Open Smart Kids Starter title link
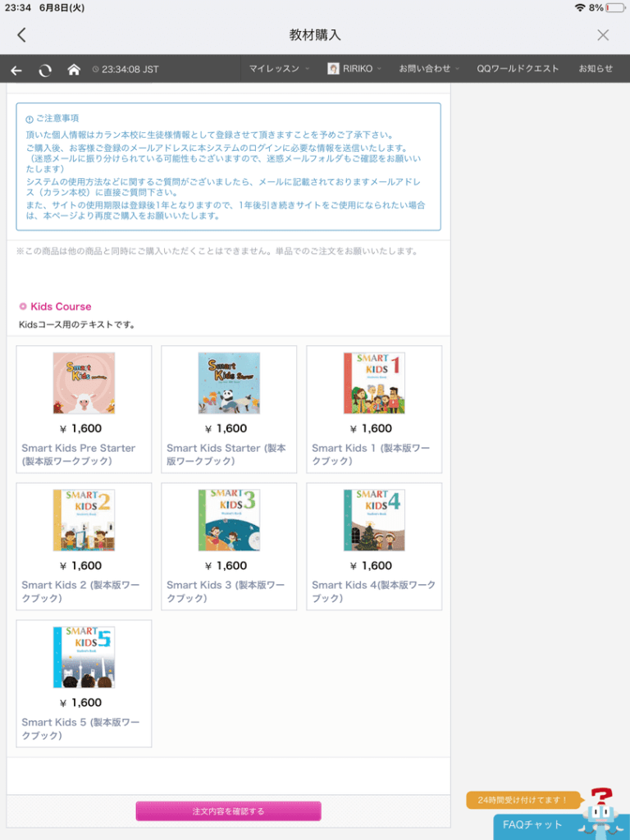Screen dimensions: 630x840 pos(226,454)
